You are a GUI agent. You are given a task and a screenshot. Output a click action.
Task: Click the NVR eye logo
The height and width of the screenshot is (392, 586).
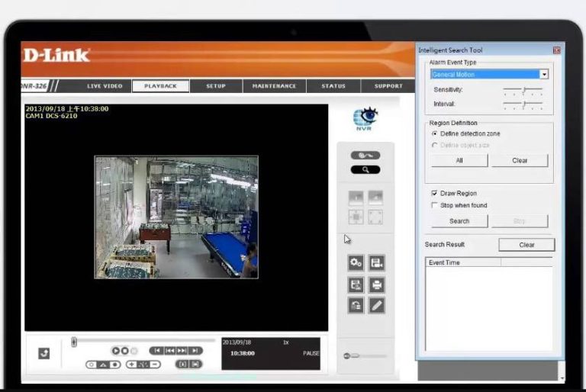coord(365,119)
